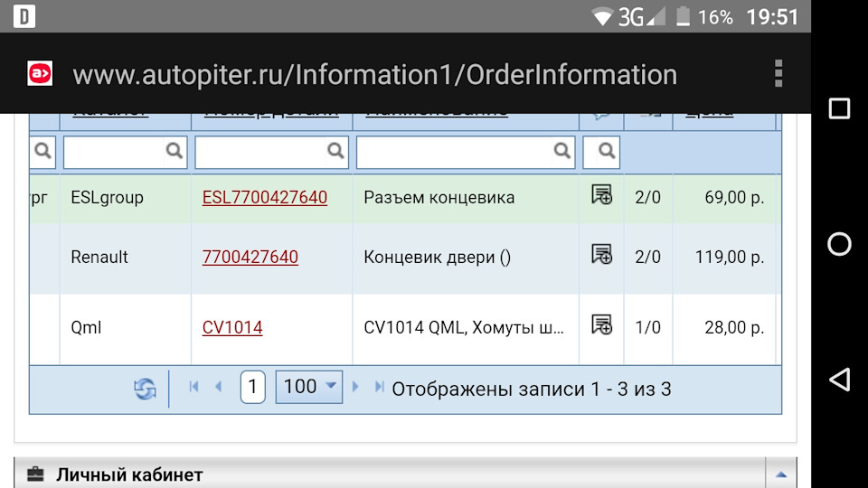Tap the D notification icon in status bar
The height and width of the screenshot is (488, 868).
tap(24, 16)
